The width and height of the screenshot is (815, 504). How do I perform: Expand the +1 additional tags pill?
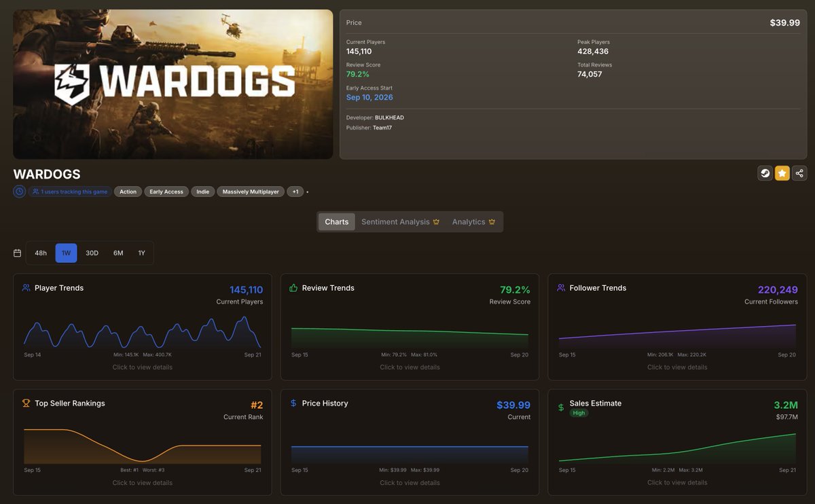[295, 192]
